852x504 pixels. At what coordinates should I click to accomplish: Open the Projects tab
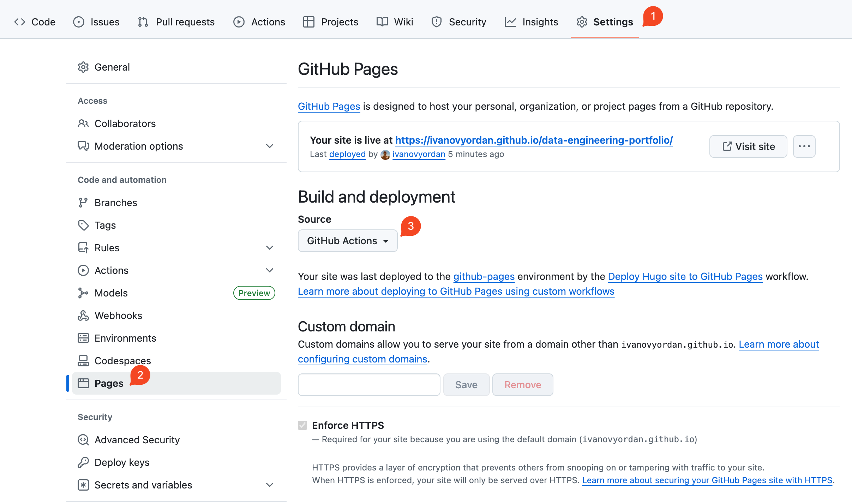coord(331,22)
